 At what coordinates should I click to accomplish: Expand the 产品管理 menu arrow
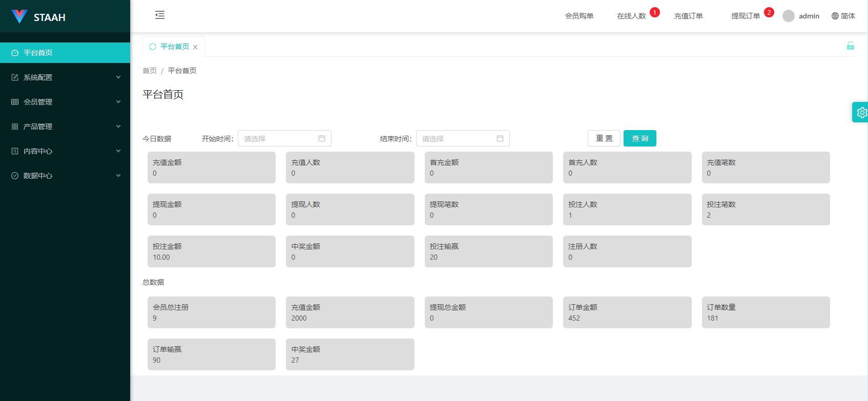pyautogui.click(x=118, y=126)
